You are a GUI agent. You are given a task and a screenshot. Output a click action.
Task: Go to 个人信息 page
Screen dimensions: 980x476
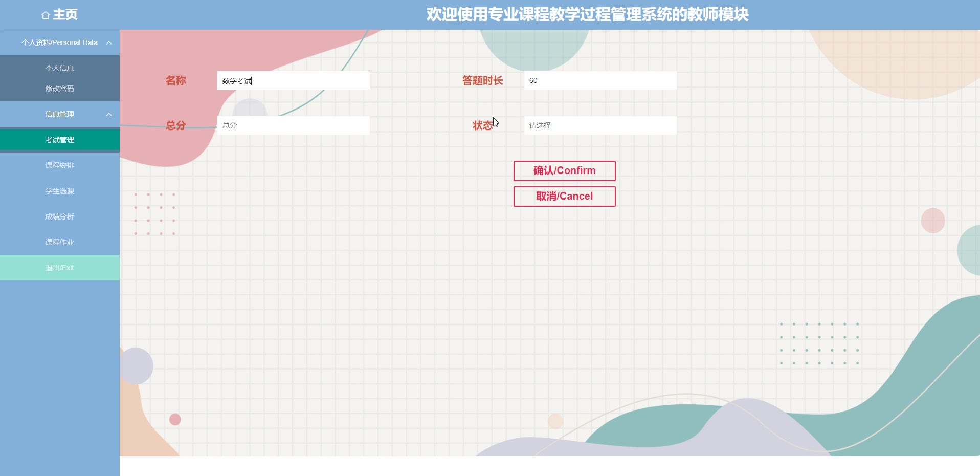coord(60,68)
